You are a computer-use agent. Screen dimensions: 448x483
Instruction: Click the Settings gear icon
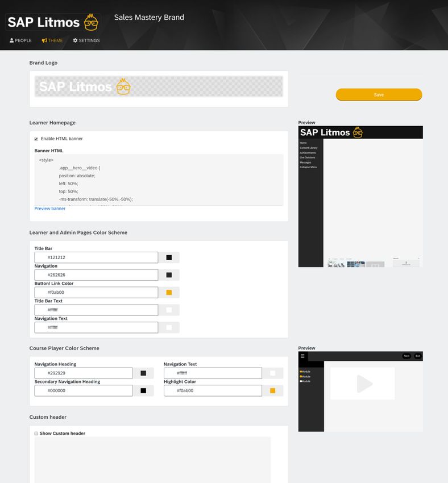tap(75, 40)
